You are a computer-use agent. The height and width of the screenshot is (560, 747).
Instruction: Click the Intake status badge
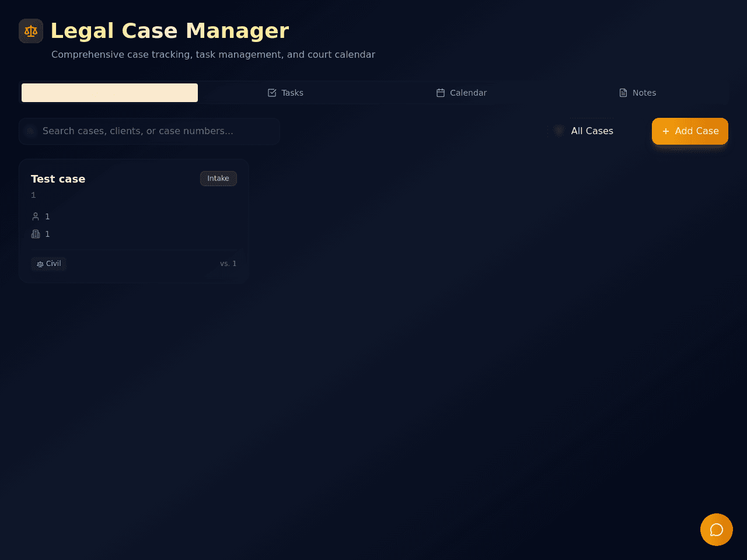point(218,178)
